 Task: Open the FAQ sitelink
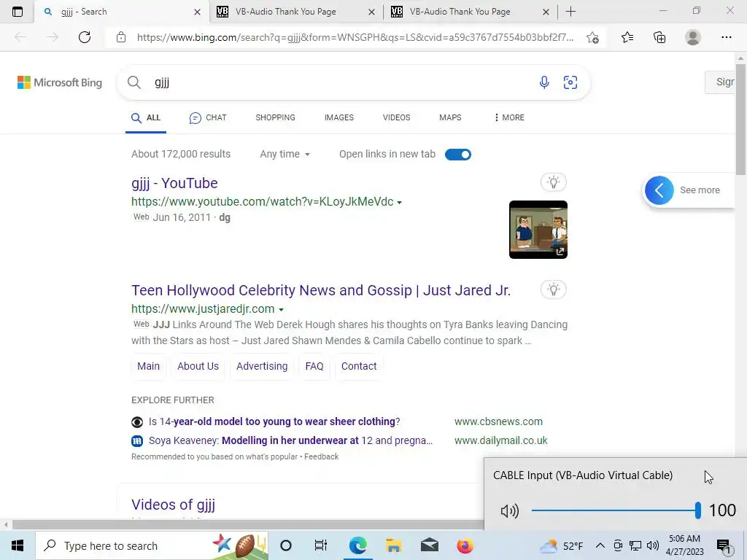[314, 366]
